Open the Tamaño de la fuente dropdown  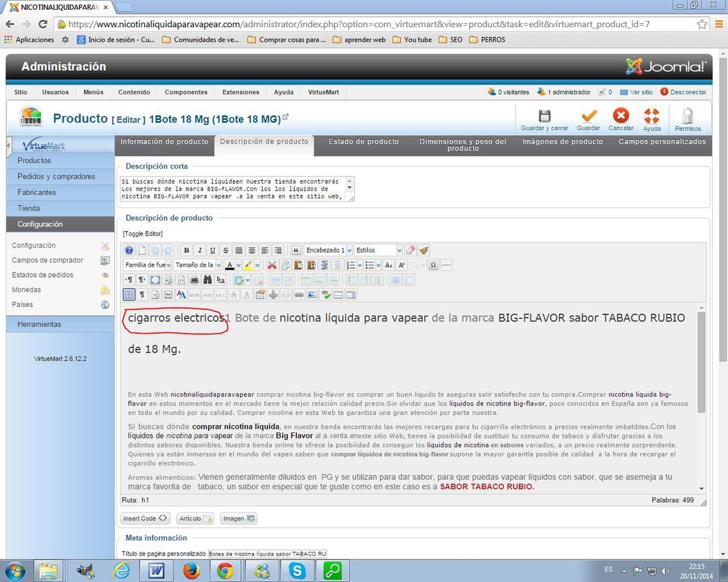click(x=197, y=265)
